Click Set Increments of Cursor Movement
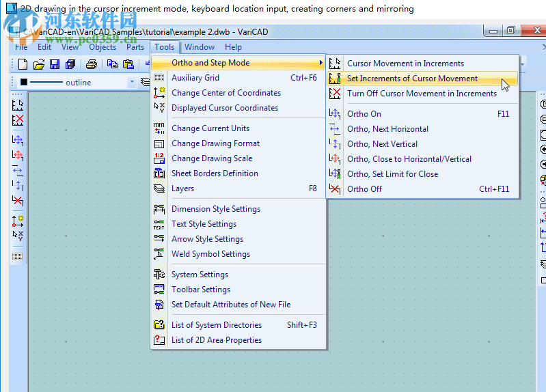Image resolution: width=546 pixels, height=392 pixels. (x=422, y=79)
